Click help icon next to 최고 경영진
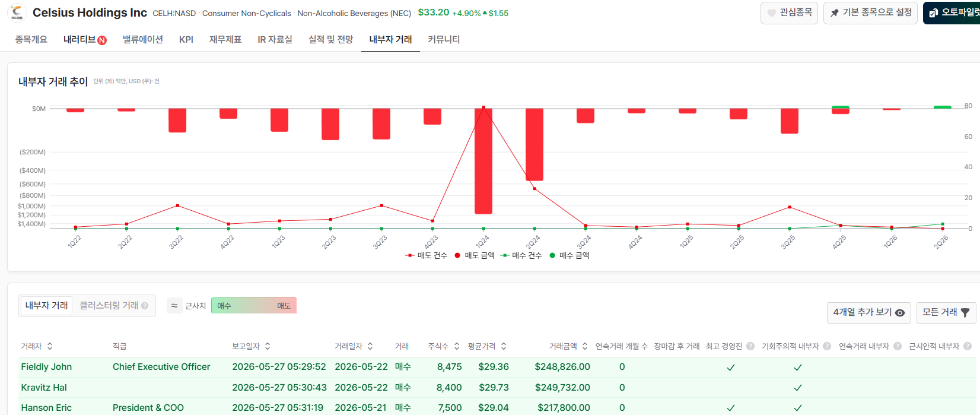The width and height of the screenshot is (980, 415). coord(750,346)
